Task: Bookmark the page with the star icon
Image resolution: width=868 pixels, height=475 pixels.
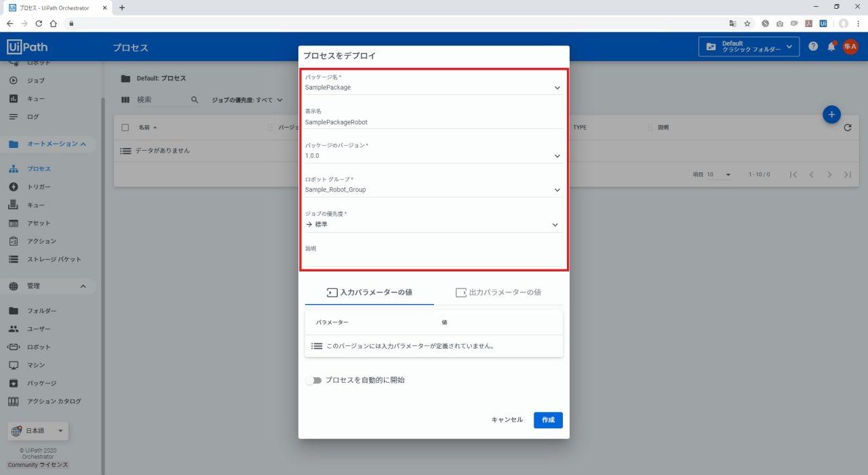Action: click(x=747, y=23)
